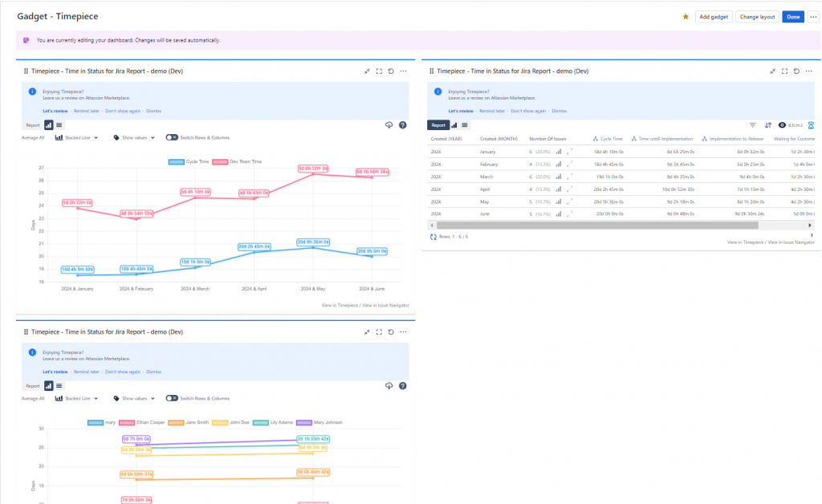Refresh the top-left Timepiece gadget
The image size is (822, 504).
coord(391,71)
